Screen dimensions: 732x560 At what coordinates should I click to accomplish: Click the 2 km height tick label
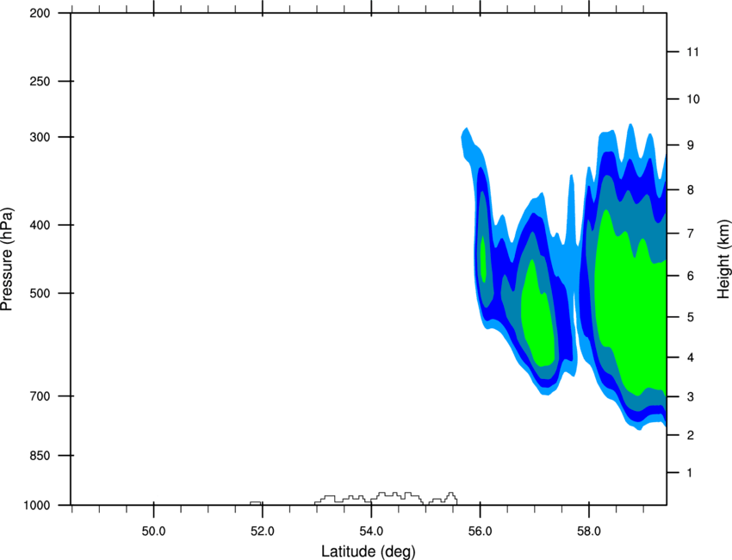tap(690, 435)
